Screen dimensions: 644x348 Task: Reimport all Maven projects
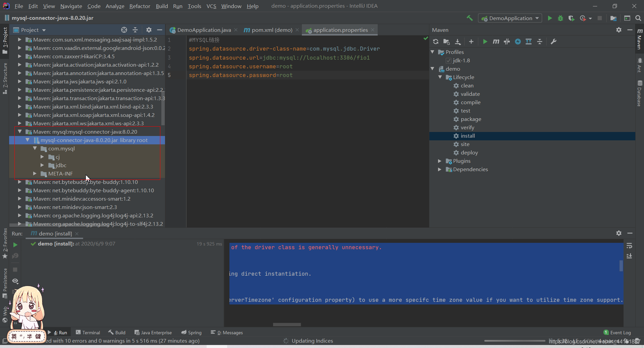tap(436, 42)
